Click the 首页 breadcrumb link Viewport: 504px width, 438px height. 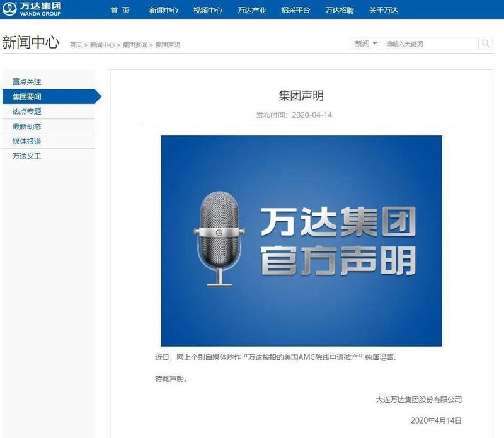(x=76, y=45)
